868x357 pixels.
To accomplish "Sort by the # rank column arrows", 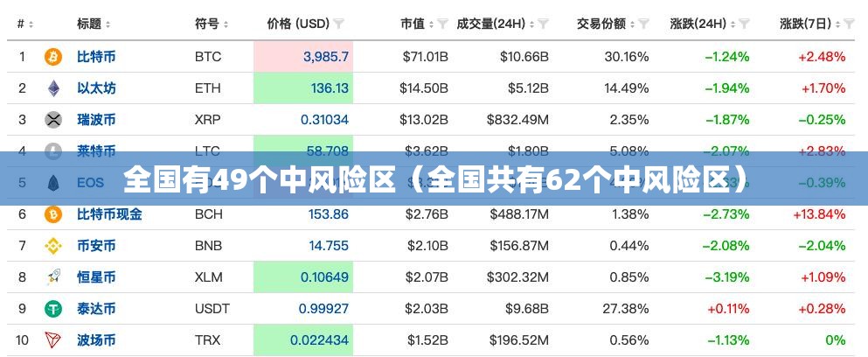I will [31, 24].
